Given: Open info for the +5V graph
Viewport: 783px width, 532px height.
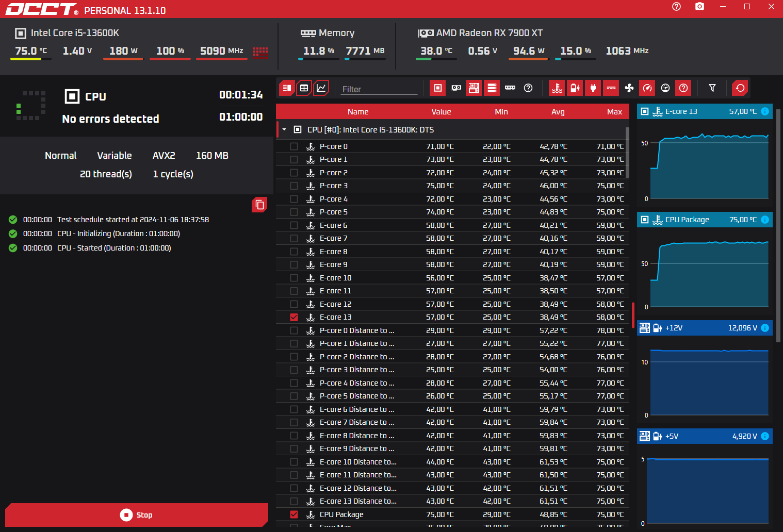Looking at the screenshot, I should (765, 436).
